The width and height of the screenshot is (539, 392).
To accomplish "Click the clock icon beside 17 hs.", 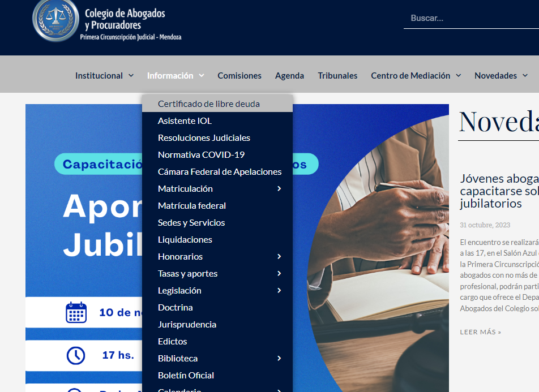I will (x=76, y=355).
